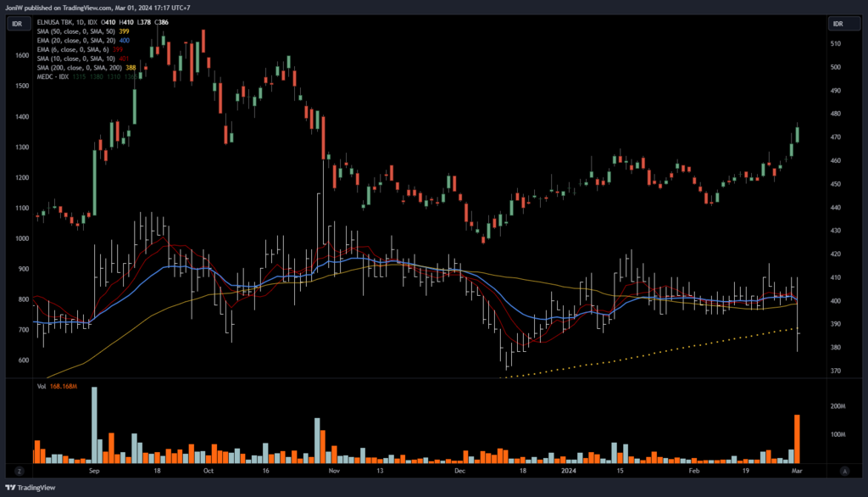
Task: Click the Vol volume indicator label
Action: (x=42, y=387)
